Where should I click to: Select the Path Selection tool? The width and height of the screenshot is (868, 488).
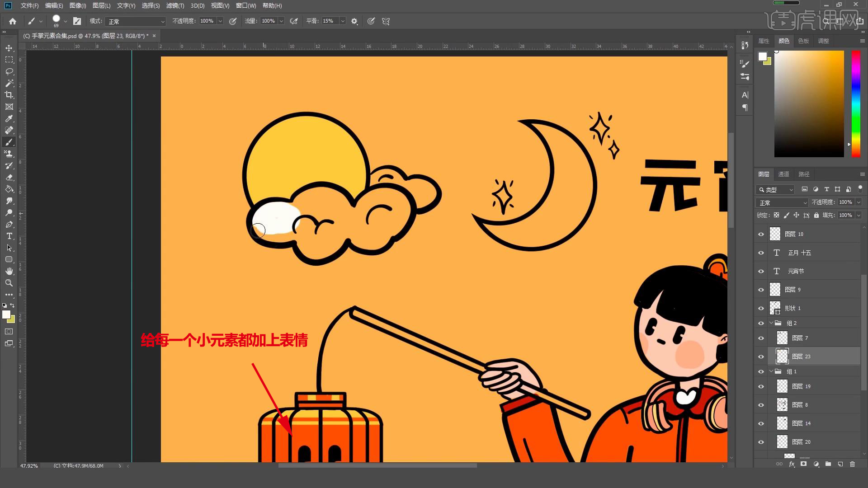[9, 248]
